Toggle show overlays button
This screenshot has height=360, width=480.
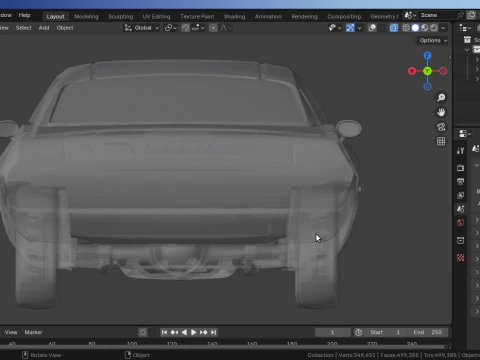[x=372, y=28]
